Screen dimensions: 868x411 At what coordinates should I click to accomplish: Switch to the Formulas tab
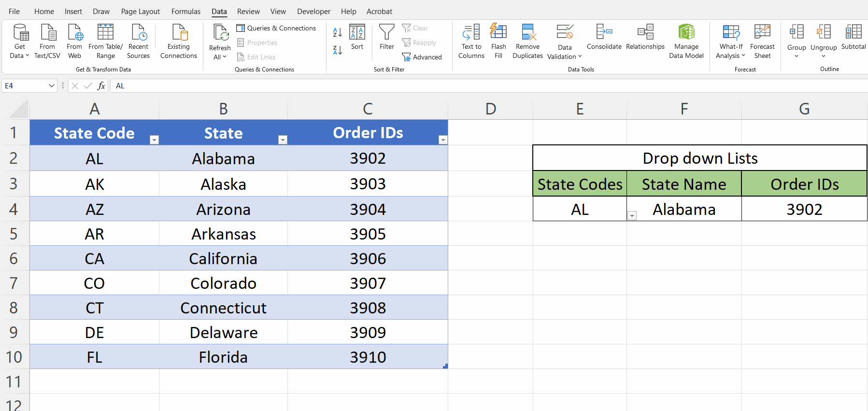click(x=186, y=11)
